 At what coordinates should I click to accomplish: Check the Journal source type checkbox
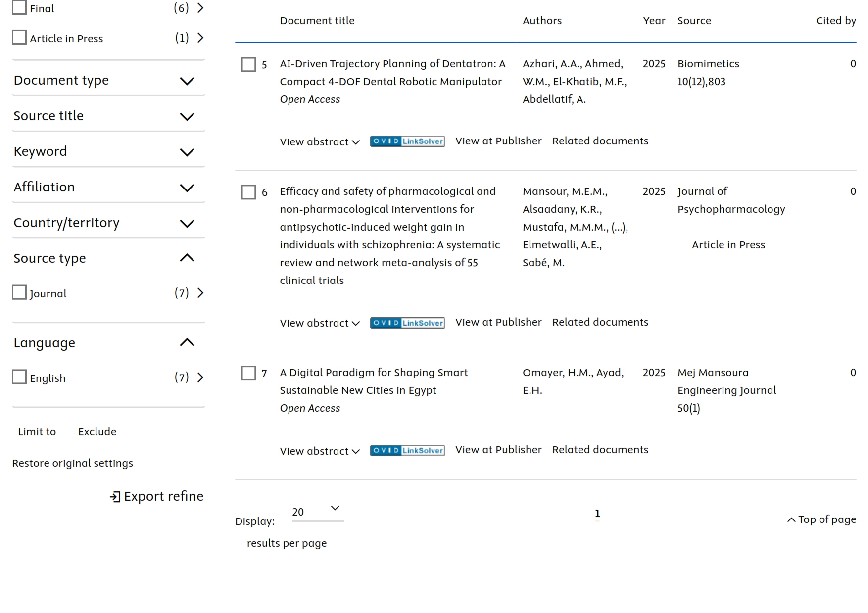[19, 293]
